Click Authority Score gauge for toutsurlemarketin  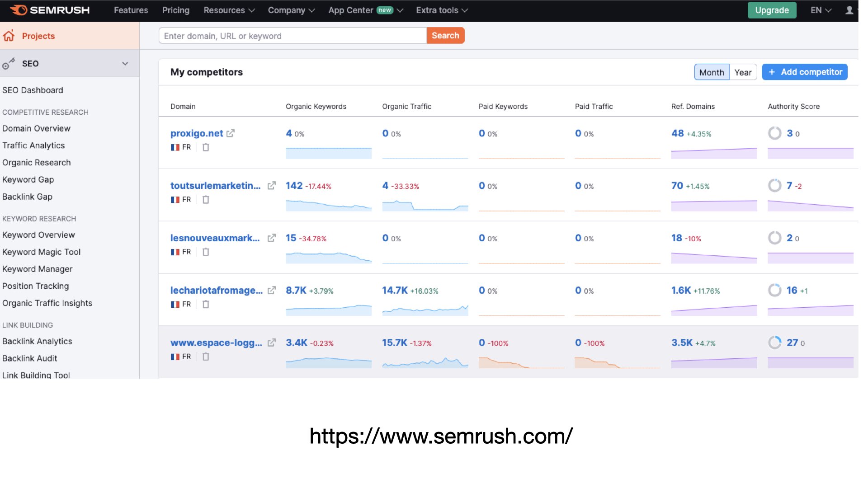point(775,185)
